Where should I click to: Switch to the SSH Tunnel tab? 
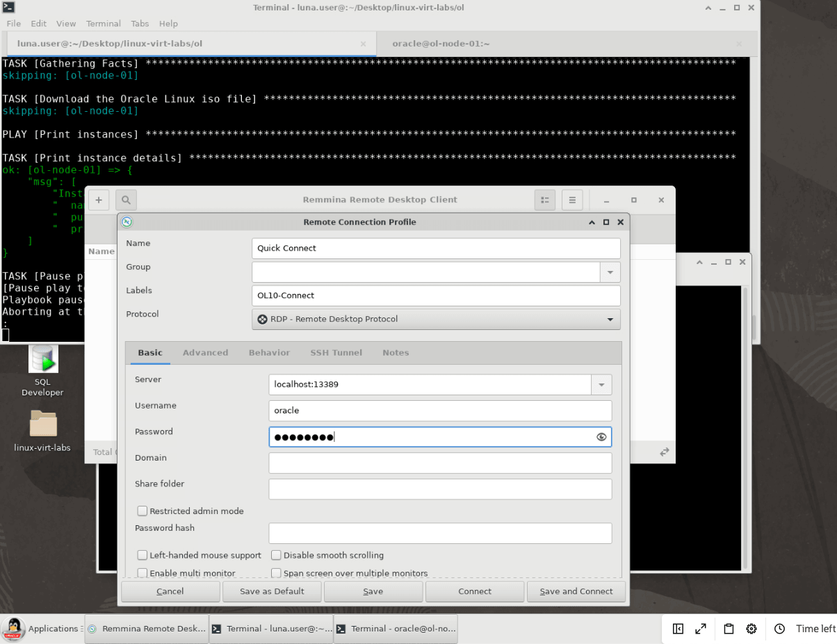(x=336, y=352)
